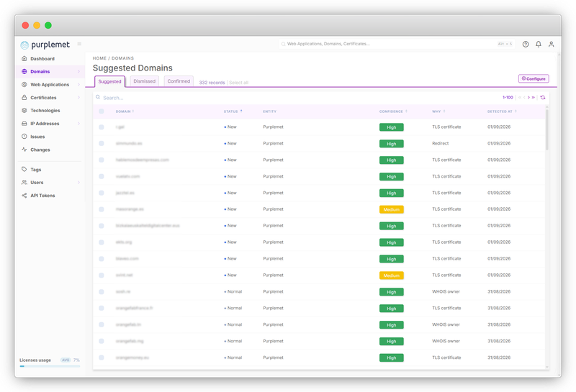Viewport: 576px width, 392px height.
Task: Open the Dashboard home icon
Action: point(24,58)
